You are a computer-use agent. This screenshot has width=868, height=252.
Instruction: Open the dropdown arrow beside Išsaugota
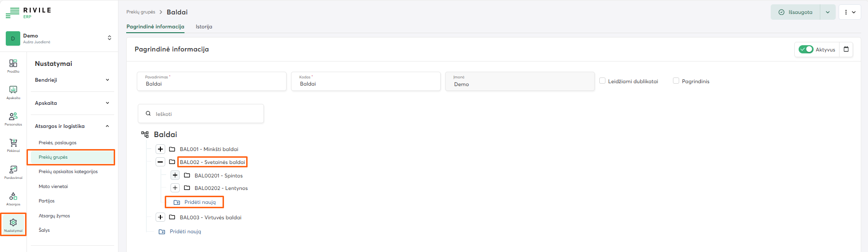[x=828, y=13]
